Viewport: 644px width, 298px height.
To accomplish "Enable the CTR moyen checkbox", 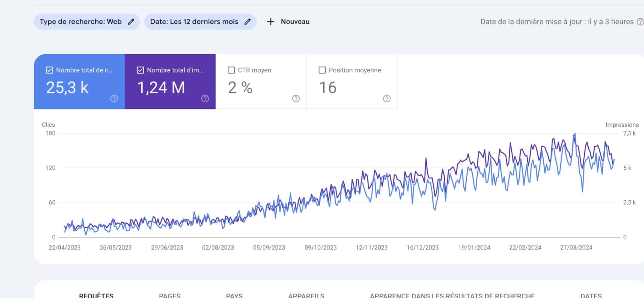I will click(x=231, y=70).
